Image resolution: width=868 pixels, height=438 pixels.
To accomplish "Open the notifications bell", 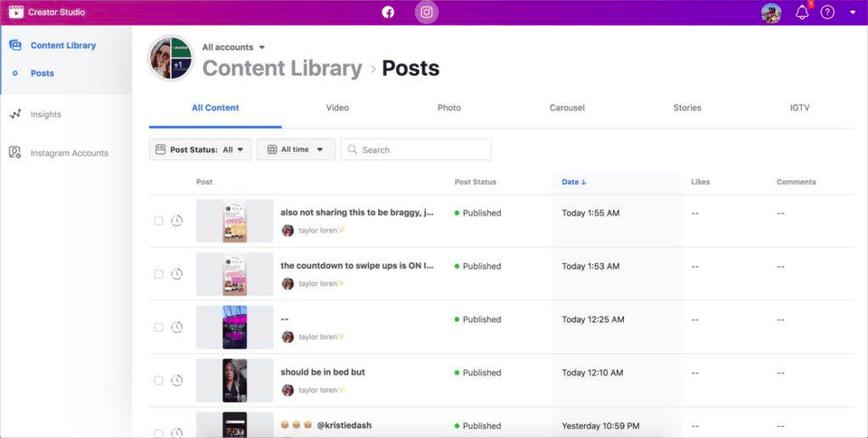I will coord(801,13).
